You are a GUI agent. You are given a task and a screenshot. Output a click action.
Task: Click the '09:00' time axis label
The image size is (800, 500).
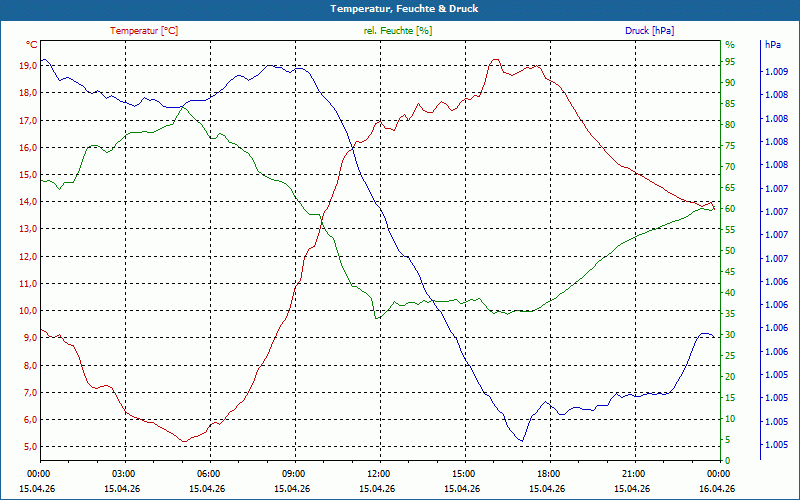[x=293, y=473]
